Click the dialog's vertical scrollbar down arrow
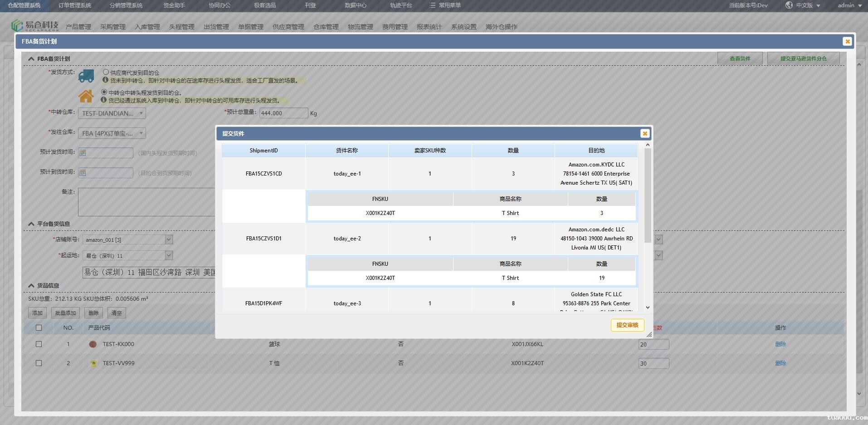The width and height of the screenshot is (868, 425). click(x=648, y=308)
